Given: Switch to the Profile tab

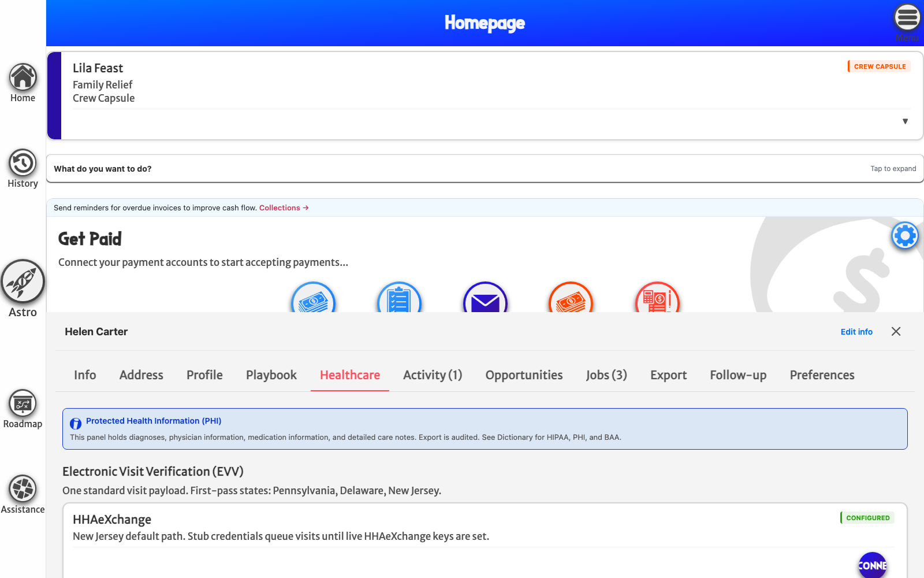Looking at the screenshot, I should click(x=204, y=375).
